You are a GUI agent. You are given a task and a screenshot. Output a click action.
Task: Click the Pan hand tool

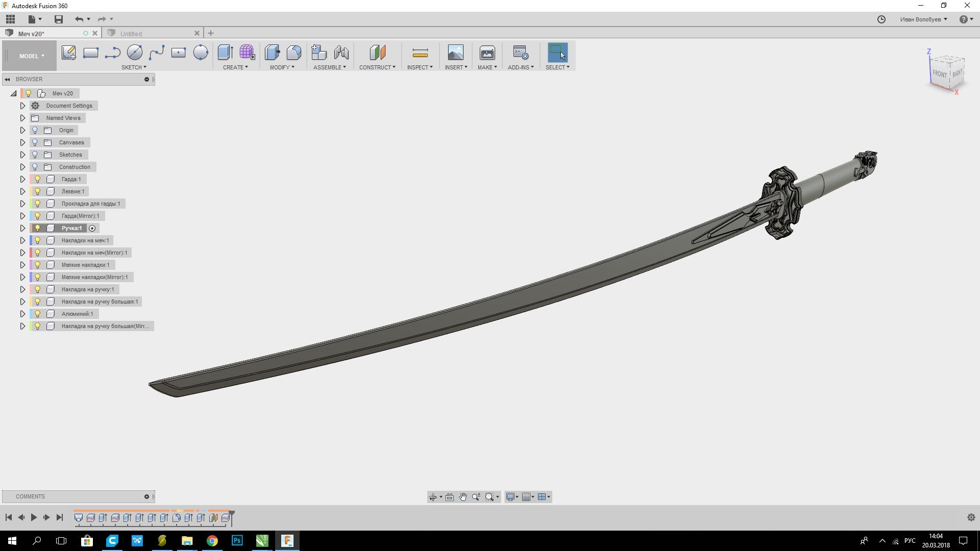pos(463,497)
